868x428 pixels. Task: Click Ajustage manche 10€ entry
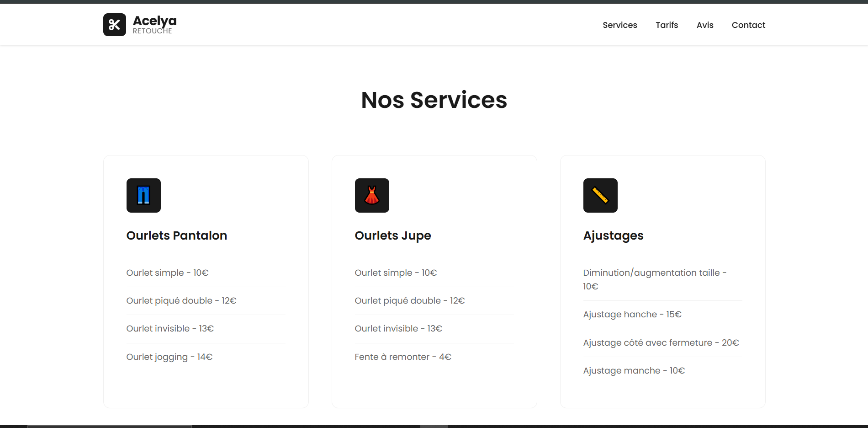(x=634, y=370)
